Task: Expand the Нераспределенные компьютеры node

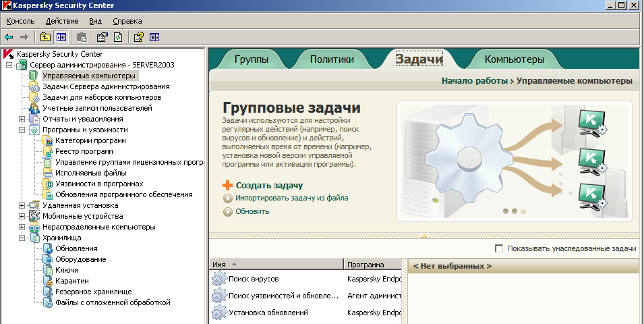Action: 22,227
